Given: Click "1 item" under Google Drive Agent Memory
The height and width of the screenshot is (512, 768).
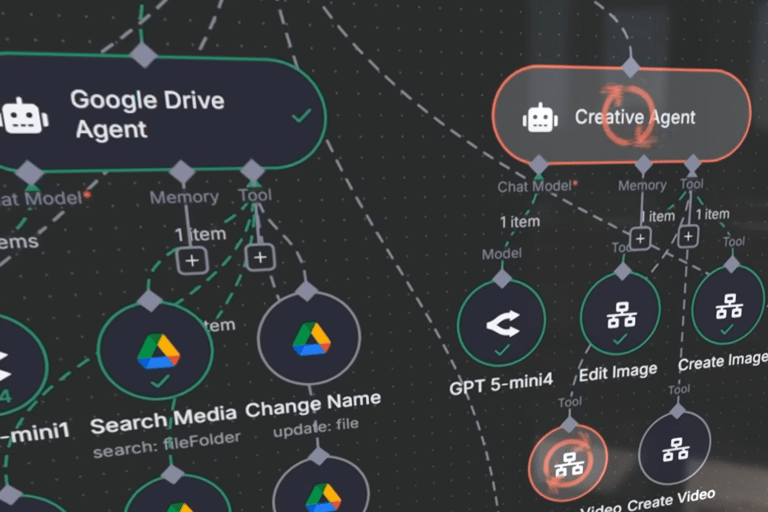Looking at the screenshot, I should pos(201,234).
